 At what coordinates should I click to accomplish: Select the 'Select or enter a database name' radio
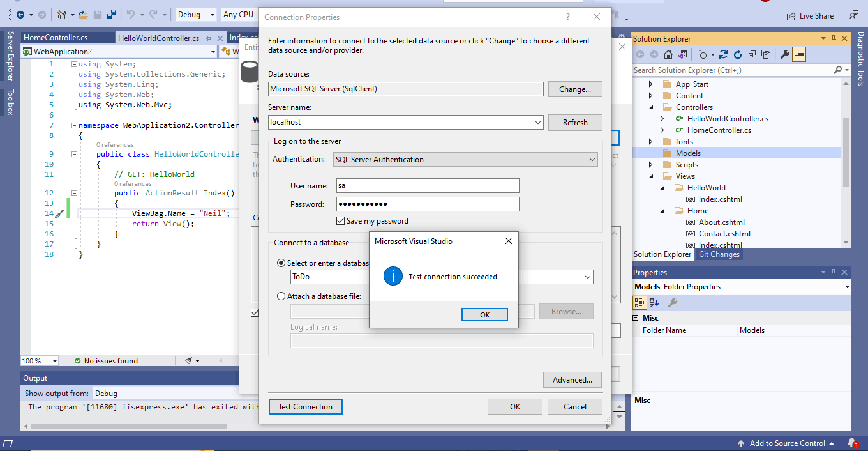click(281, 263)
